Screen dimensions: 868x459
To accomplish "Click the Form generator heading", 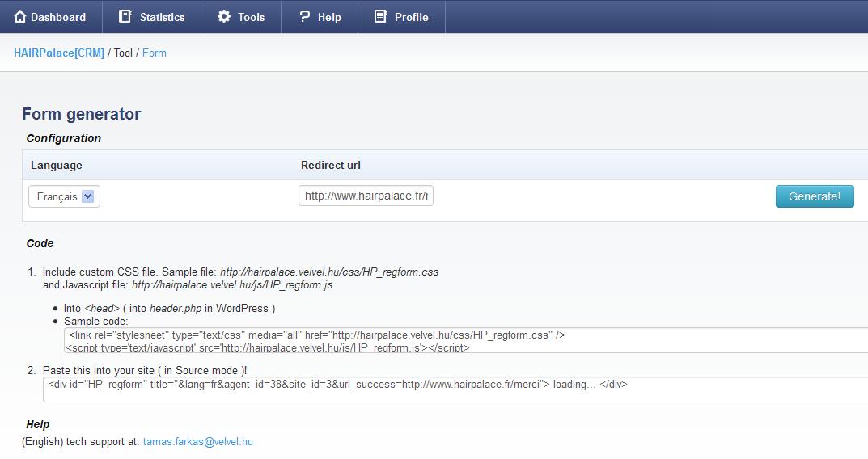I will pos(82,114).
